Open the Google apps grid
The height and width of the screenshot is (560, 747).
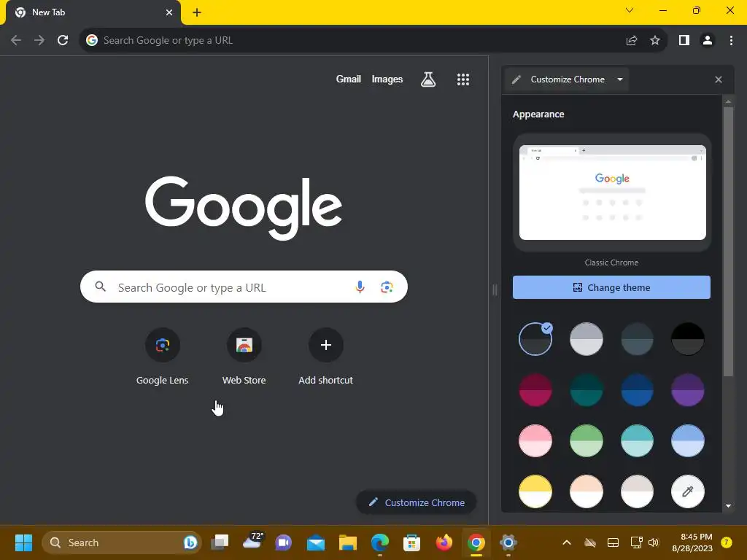(x=463, y=79)
